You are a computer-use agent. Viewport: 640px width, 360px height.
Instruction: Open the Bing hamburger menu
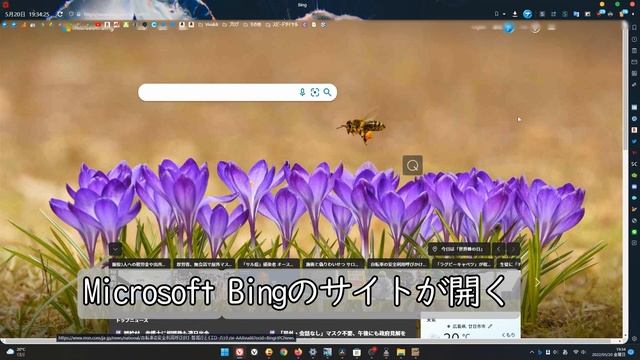pyautogui.click(x=552, y=27)
